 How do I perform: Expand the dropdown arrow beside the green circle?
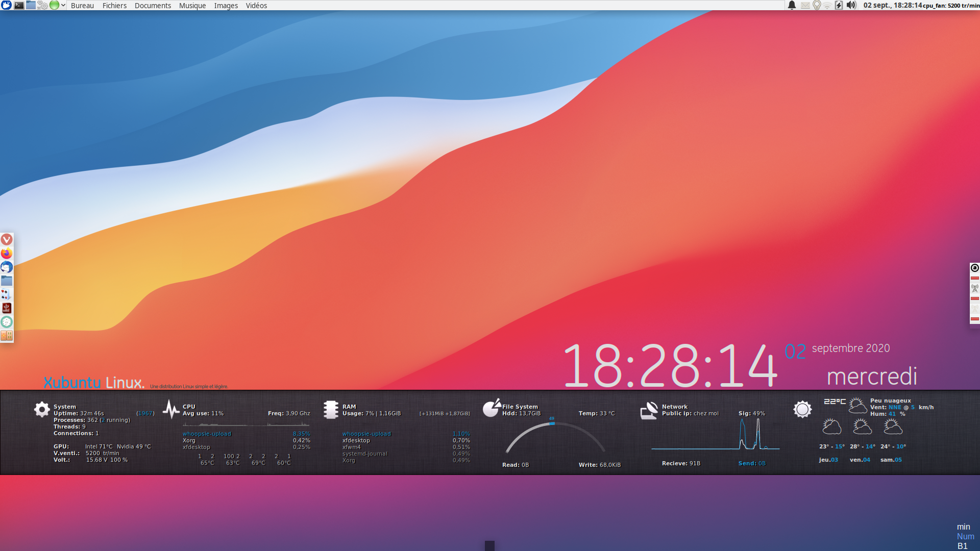click(63, 5)
